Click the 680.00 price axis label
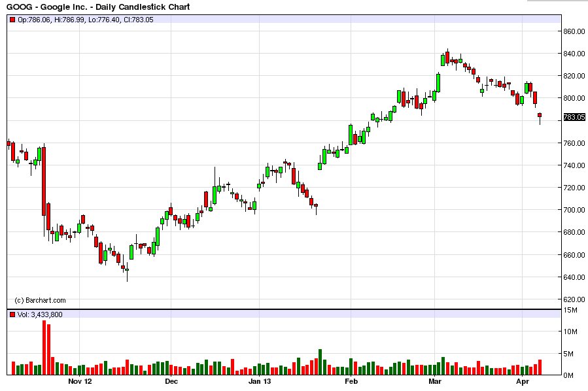Viewport: 588px width, 391px height. tap(574, 232)
